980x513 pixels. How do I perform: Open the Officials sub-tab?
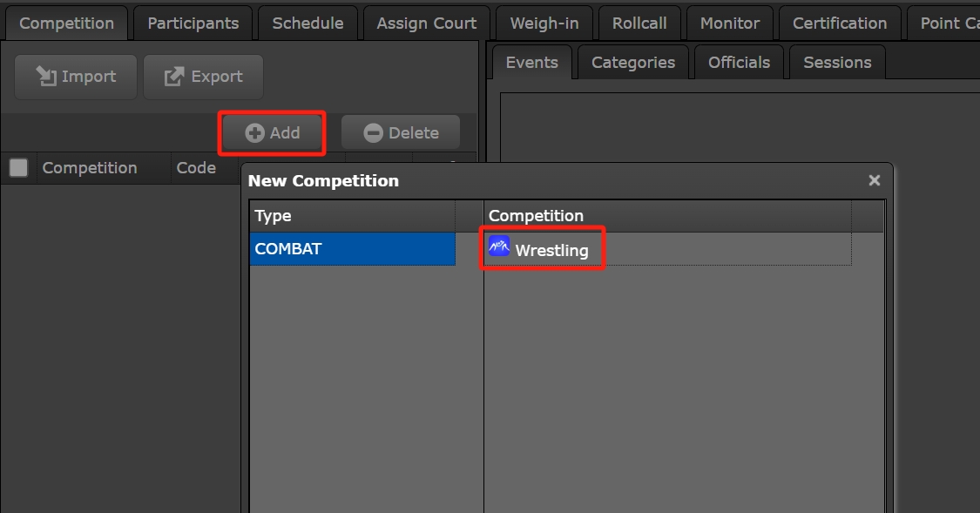[739, 63]
